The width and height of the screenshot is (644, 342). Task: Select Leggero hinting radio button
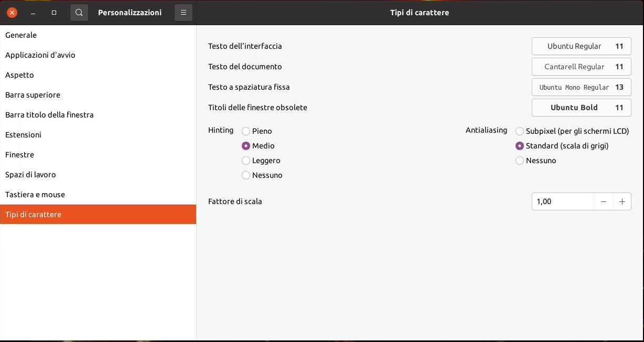[x=246, y=161]
